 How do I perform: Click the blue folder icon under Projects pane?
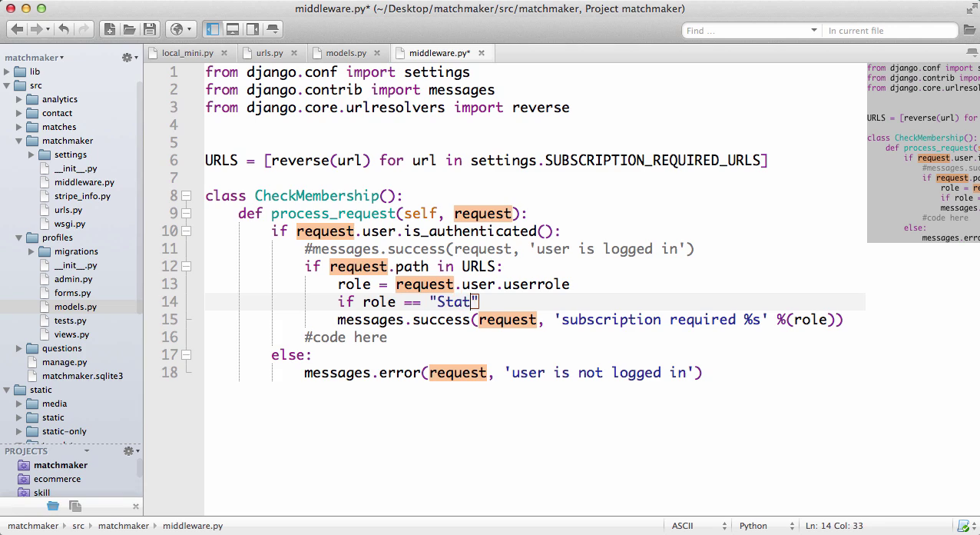coord(52,505)
